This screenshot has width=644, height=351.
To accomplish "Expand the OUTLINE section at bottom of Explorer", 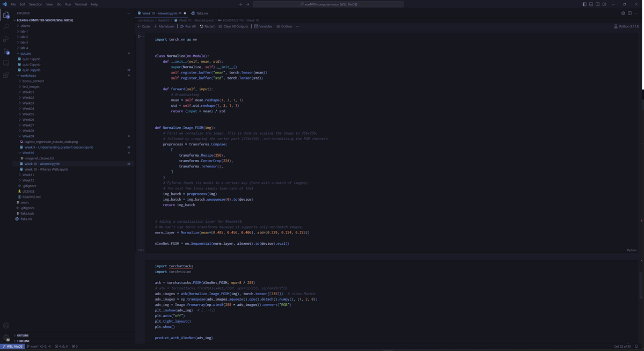I will tap(23, 335).
